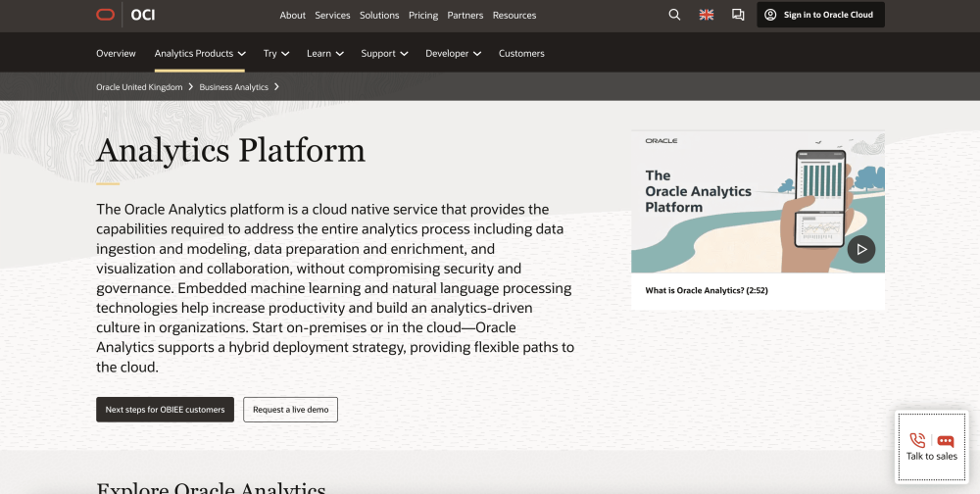980x494 pixels.
Task: Expand the Support dropdown
Action: (x=384, y=53)
